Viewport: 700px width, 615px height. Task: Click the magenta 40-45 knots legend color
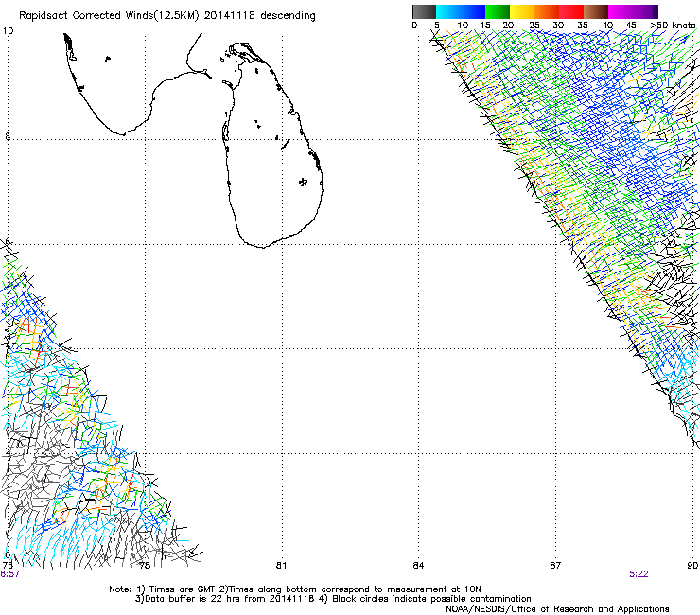coord(621,11)
